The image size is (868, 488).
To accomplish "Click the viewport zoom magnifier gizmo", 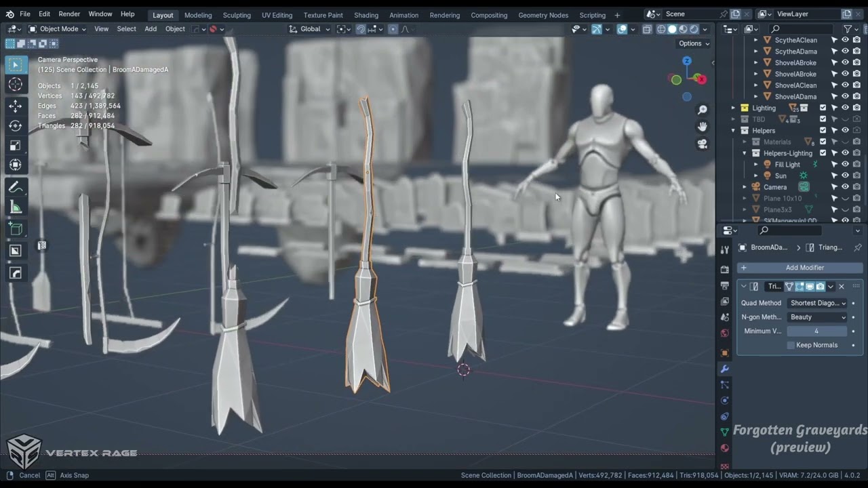I will 703,110.
